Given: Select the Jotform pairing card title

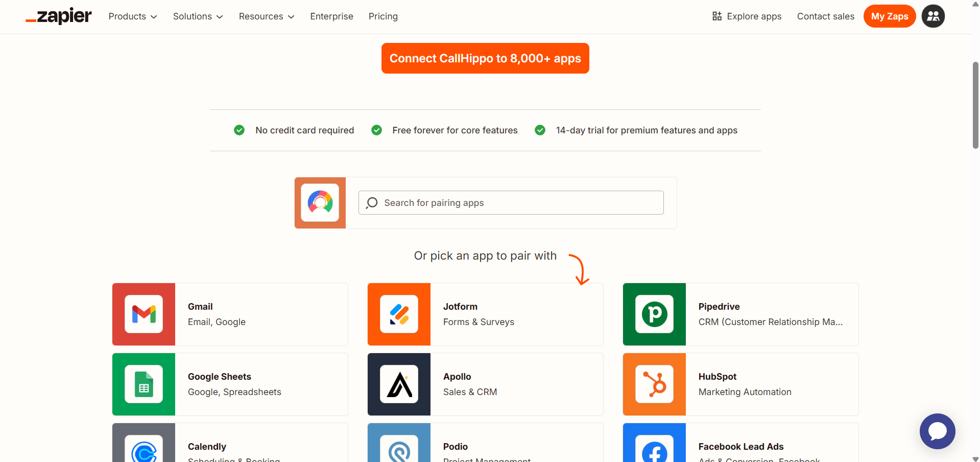Looking at the screenshot, I should click(460, 307).
